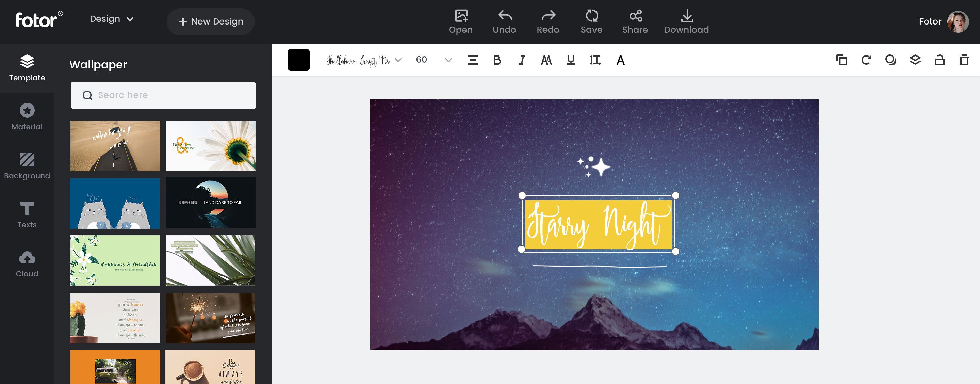Click the Underline formatting icon
This screenshot has width=980, height=384.
(570, 60)
